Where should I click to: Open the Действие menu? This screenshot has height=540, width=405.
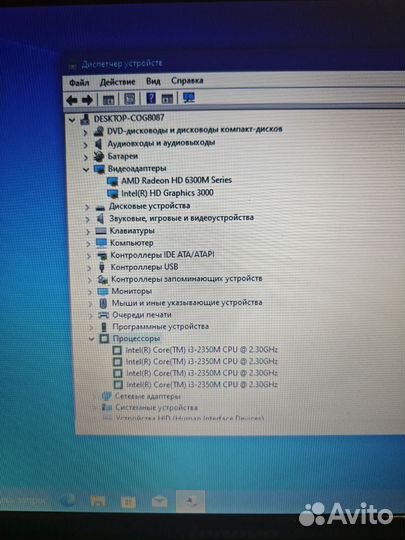point(117,82)
